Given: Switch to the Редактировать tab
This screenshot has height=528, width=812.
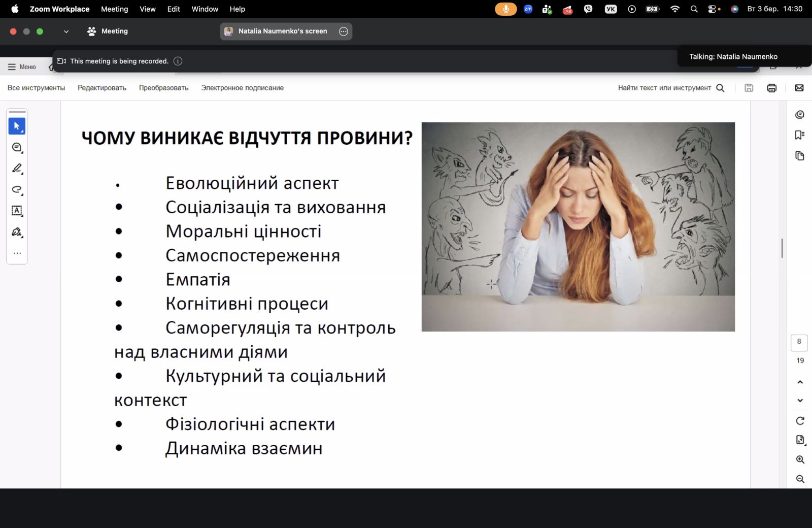Looking at the screenshot, I should (102, 88).
